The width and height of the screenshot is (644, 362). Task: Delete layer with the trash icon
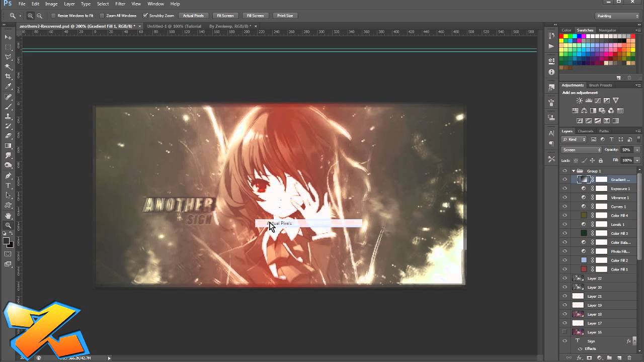pyautogui.click(x=629, y=358)
